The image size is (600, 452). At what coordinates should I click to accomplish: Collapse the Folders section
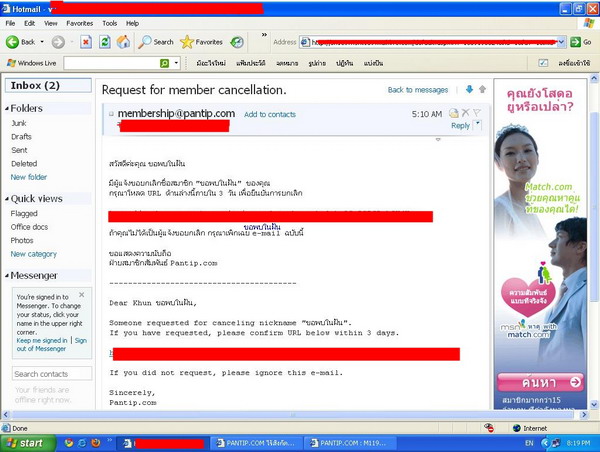click(7, 109)
